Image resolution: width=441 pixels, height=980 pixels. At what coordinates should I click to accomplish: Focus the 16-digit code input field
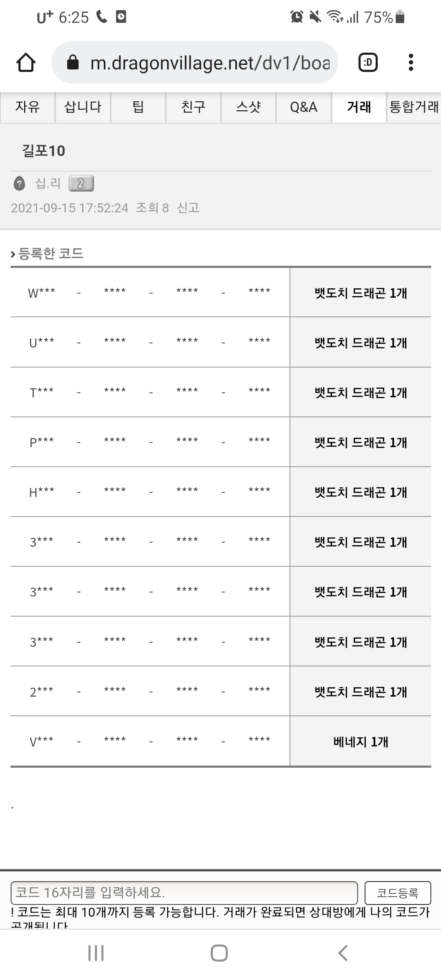(184, 893)
